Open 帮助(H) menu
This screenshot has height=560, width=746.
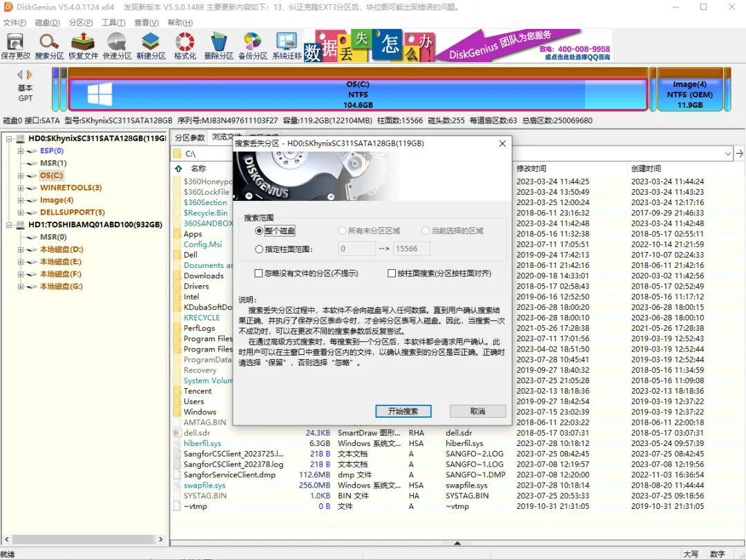tap(180, 22)
